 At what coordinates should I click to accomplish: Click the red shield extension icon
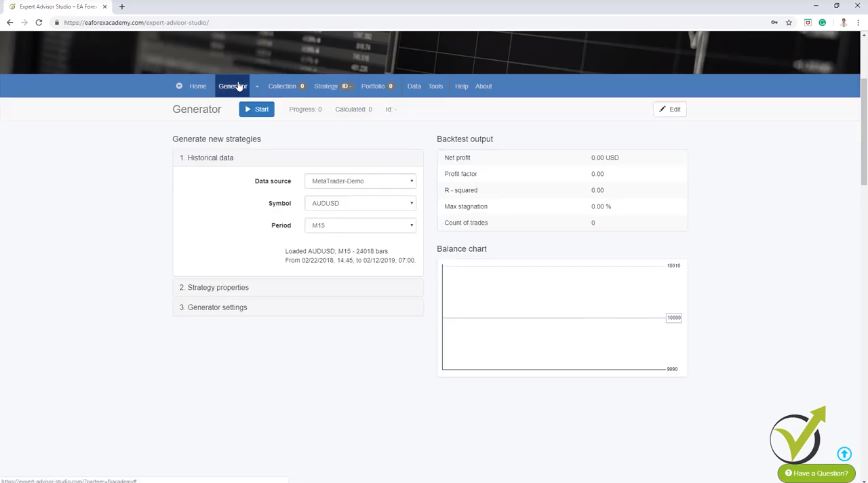click(808, 23)
